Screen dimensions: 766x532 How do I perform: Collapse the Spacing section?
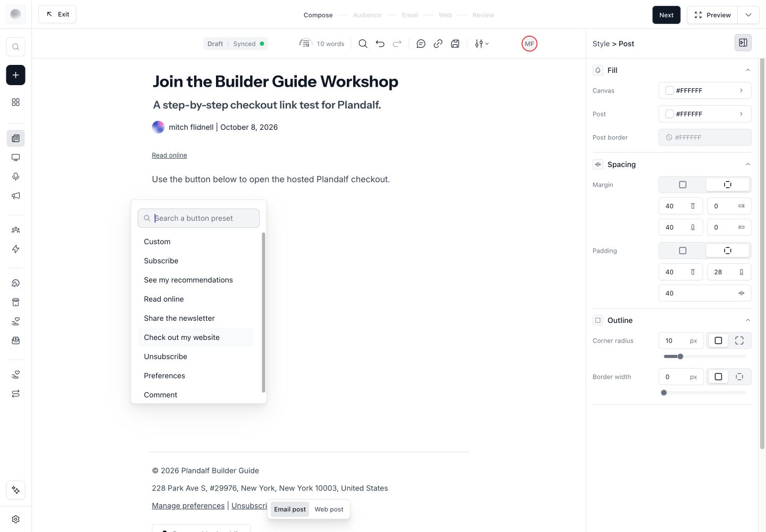pos(747,164)
